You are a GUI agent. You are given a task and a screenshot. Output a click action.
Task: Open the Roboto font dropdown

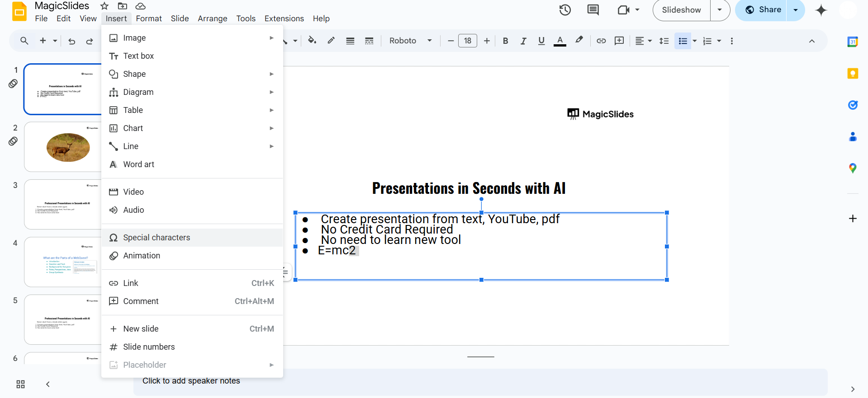pyautogui.click(x=410, y=41)
